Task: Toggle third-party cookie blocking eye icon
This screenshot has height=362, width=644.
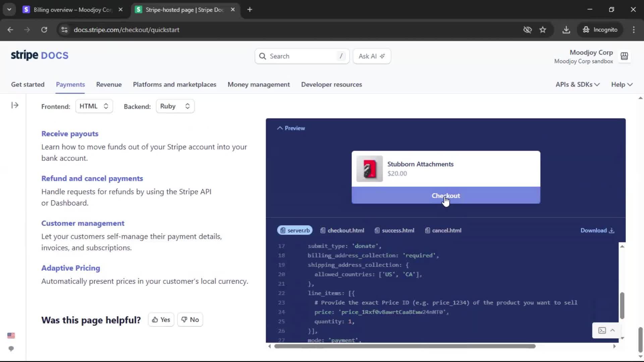Action: tap(527, 30)
